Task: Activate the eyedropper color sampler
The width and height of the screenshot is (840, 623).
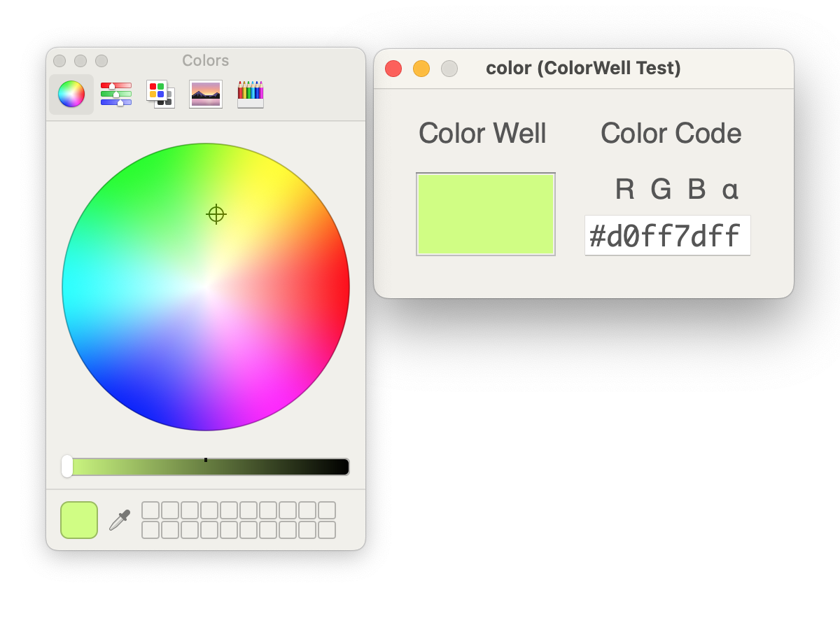Action: [120, 520]
